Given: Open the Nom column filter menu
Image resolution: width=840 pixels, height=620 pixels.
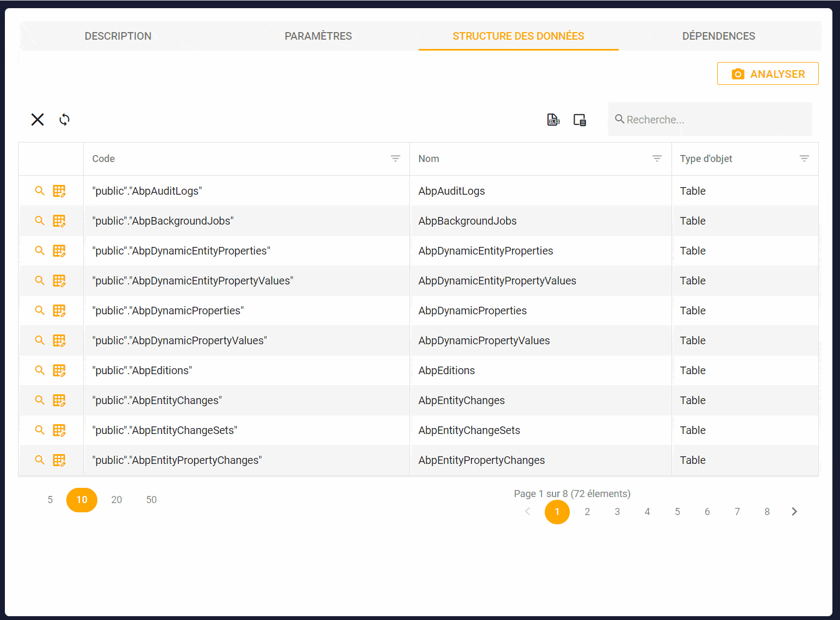Looking at the screenshot, I should coord(657,159).
